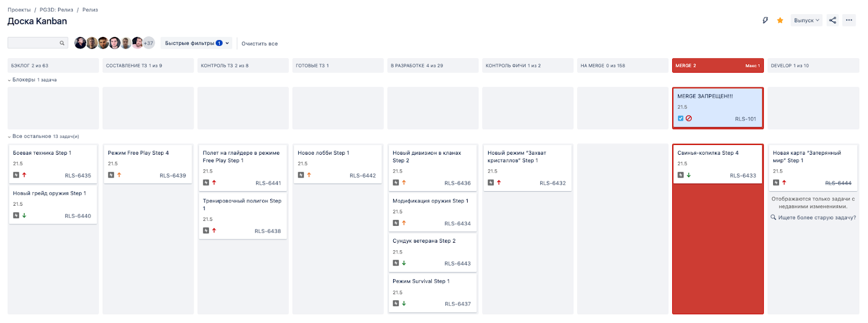This screenshot has width=868, height=323.
Task: Click issue type icon on RLS-6442 card
Action: (301, 175)
